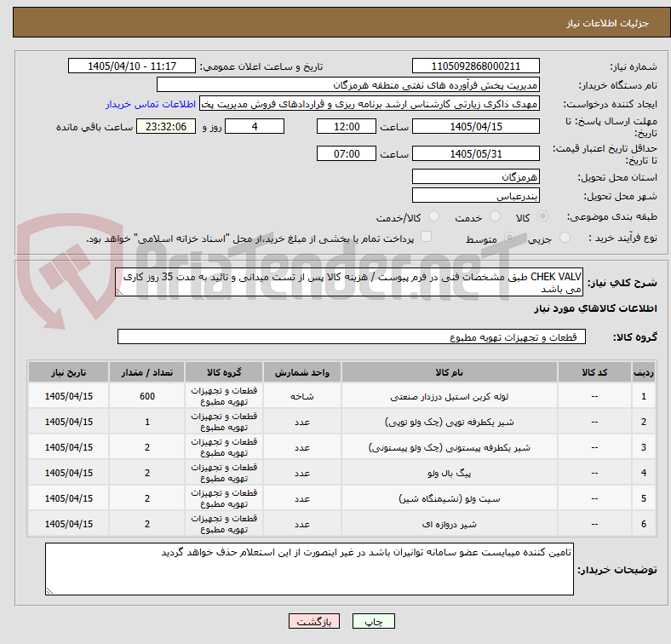
Task: Click the چاپ (print) button
Action: pyautogui.click(x=373, y=621)
